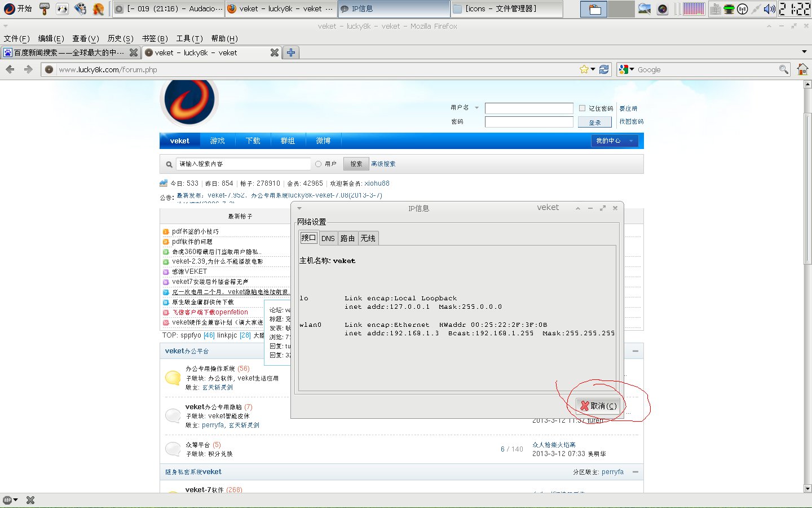This screenshot has height=508, width=812.
Task: Run search with the search bar magnifier
Action: pyautogui.click(x=783, y=69)
